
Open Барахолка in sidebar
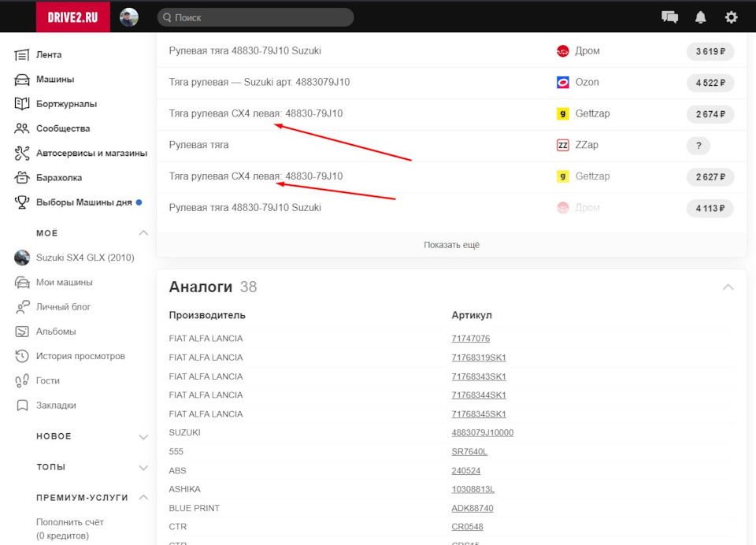click(59, 177)
